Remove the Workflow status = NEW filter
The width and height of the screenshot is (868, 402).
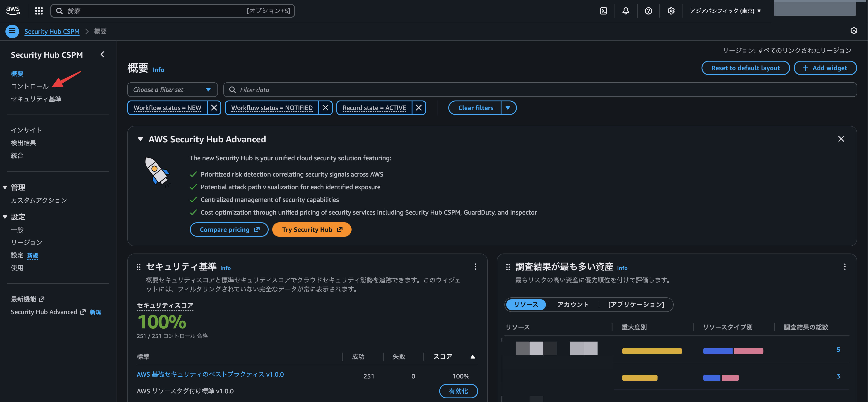pos(214,108)
